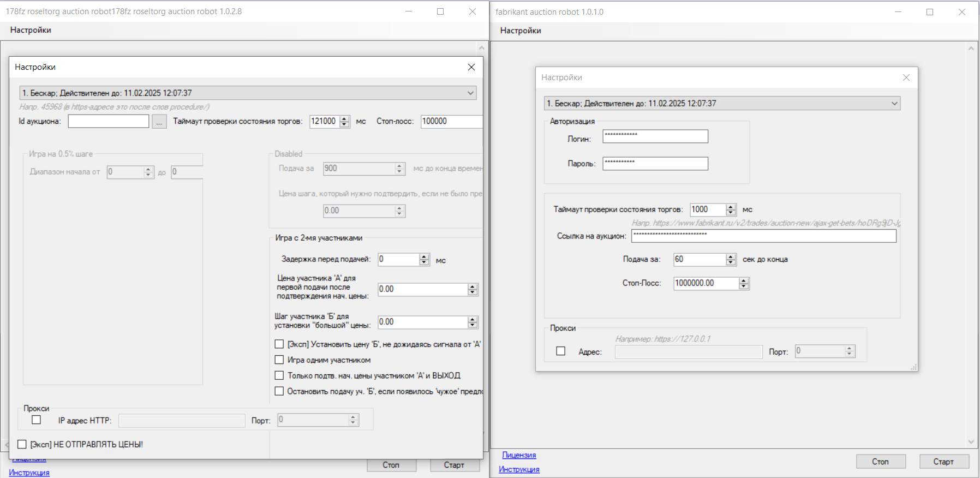
Task: Close the left Настройки dialog
Action: [x=471, y=67]
